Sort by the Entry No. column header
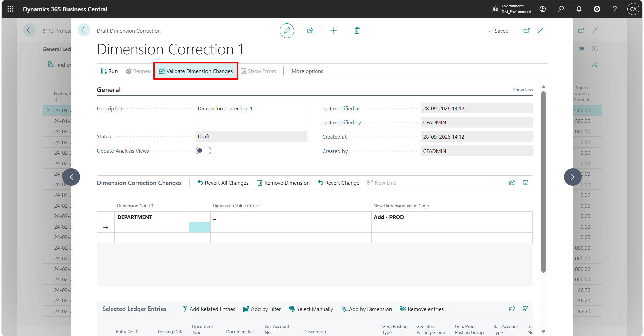Image resolution: width=644 pixels, height=336 pixels. (x=127, y=332)
